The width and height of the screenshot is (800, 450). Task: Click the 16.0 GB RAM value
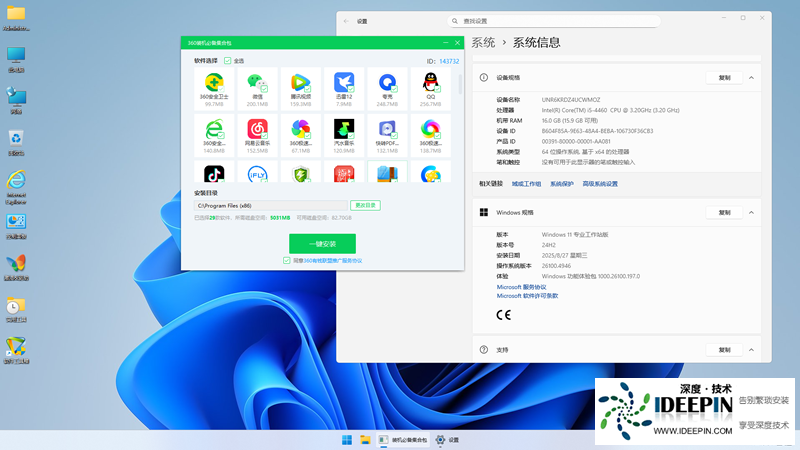click(569, 121)
